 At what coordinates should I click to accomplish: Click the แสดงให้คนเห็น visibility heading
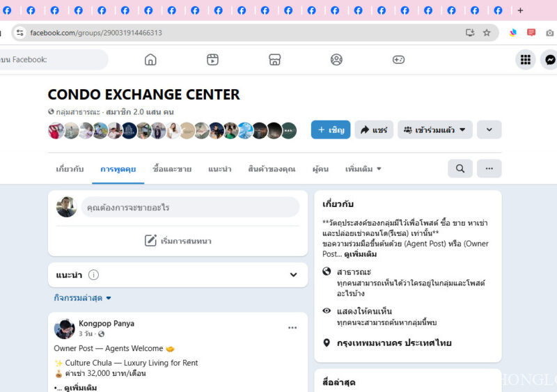(x=364, y=311)
